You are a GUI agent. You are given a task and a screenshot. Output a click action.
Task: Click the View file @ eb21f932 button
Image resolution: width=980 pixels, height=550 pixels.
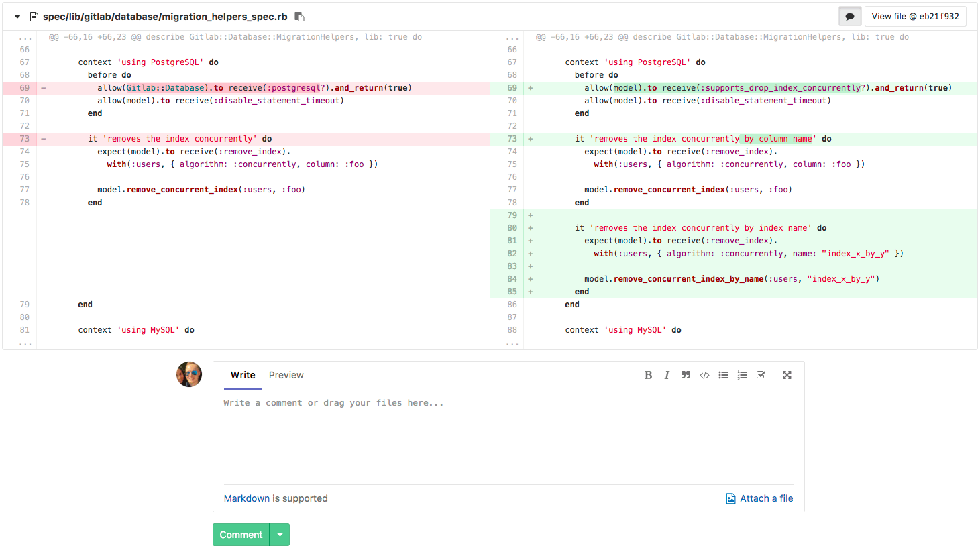[915, 17]
